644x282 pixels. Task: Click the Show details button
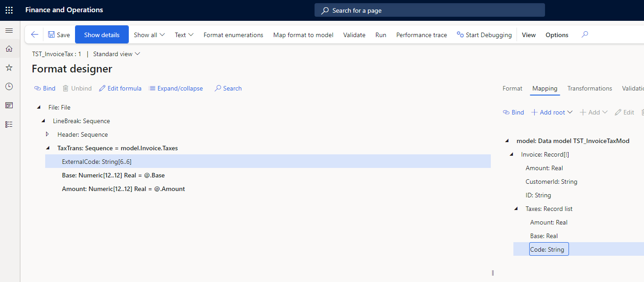[x=102, y=35]
